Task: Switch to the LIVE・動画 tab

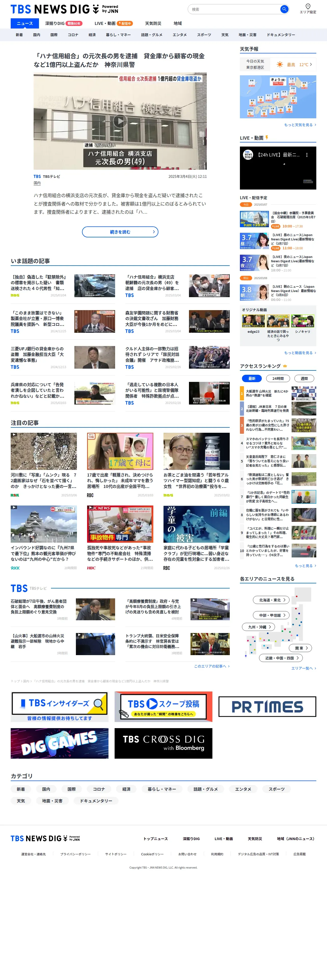Action: click(113, 23)
